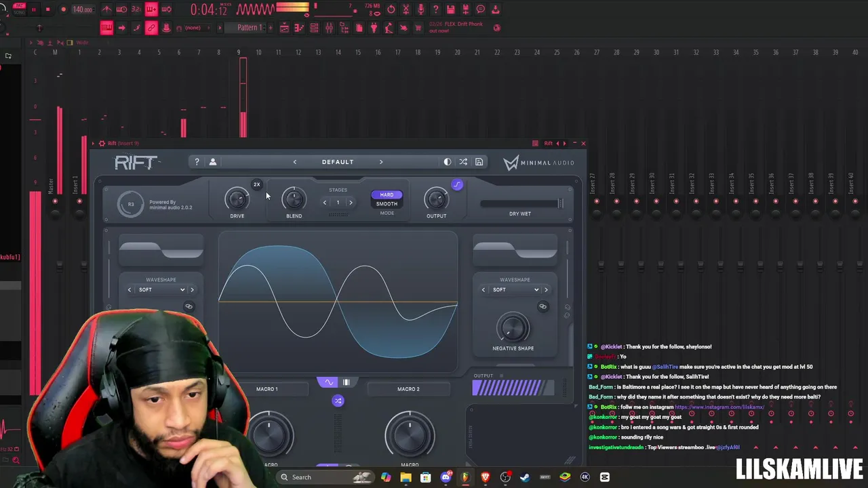The width and height of the screenshot is (868, 488).
Task: Select the bars view tab beside sine
Action: [346, 382]
